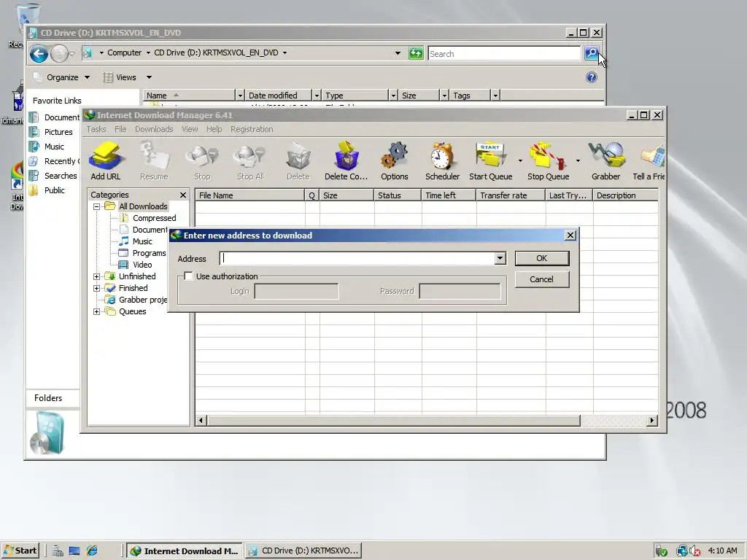This screenshot has width=747, height=560.
Task: Open Stop Queue dropdown arrow
Action: click(578, 160)
